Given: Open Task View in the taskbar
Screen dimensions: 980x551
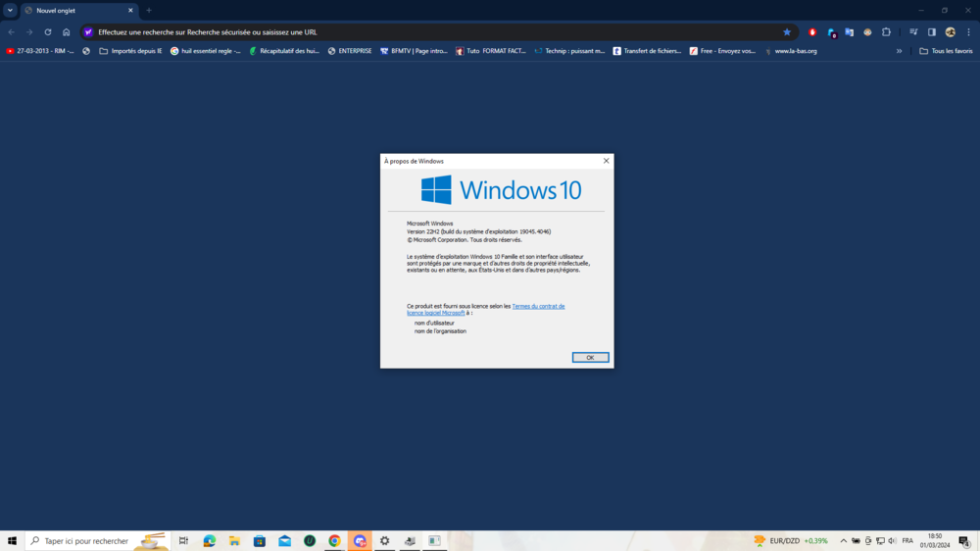Looking at the screenshot, I should click(x=183, y=540).
